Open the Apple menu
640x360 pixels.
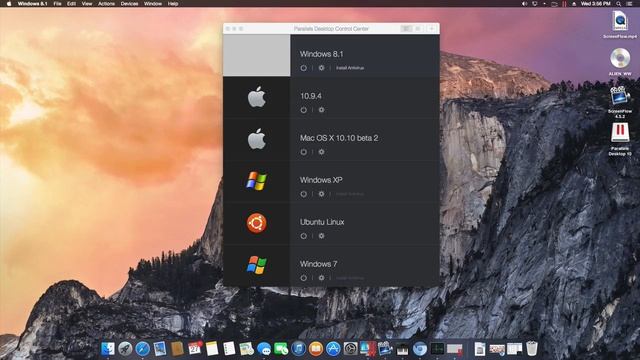pos(9,4)
